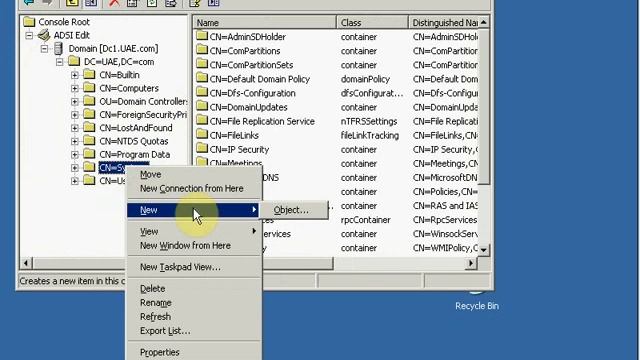Sort by the Distinguished Name column header

(443, 22)
